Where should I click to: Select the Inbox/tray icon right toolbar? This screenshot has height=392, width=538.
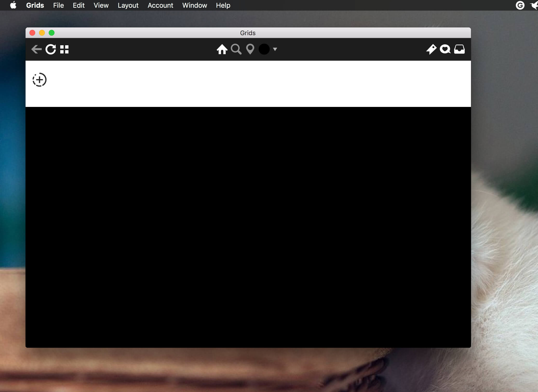(x=459, y=49)
